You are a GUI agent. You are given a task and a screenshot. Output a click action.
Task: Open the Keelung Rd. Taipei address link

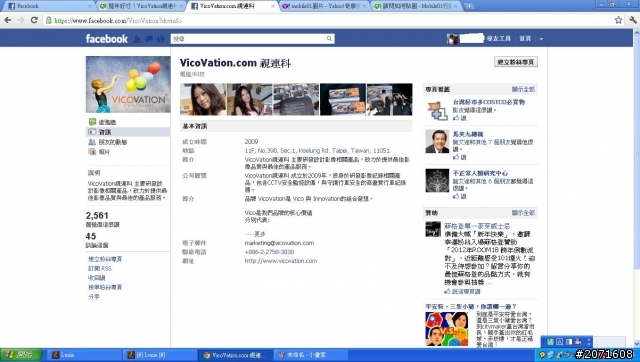(317, 151)
